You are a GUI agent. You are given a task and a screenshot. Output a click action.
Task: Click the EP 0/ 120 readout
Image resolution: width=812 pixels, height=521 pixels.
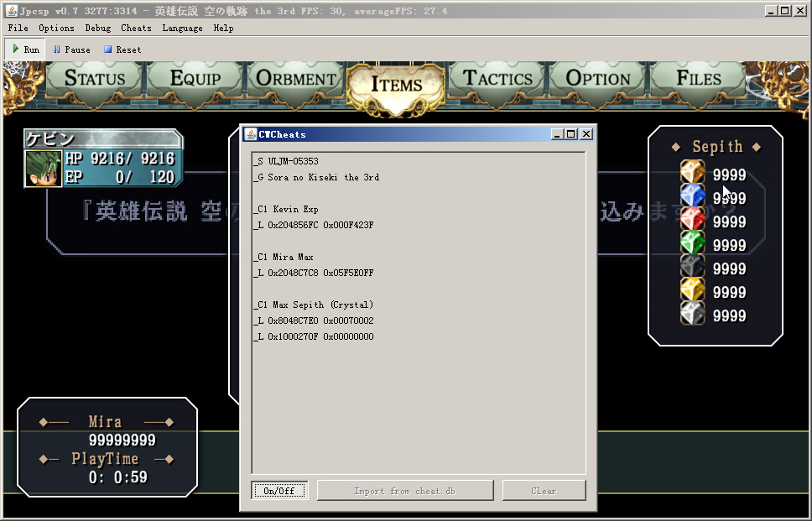(x=120, y=177)
